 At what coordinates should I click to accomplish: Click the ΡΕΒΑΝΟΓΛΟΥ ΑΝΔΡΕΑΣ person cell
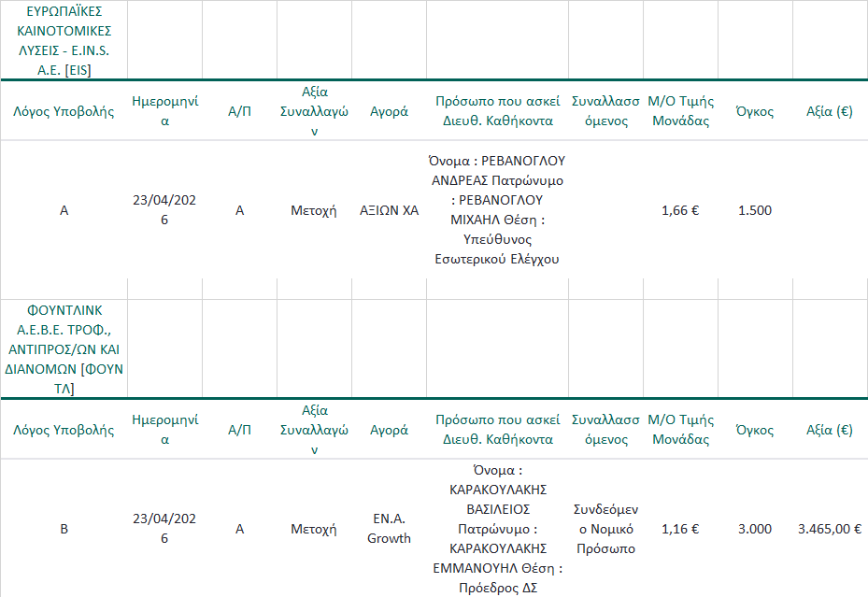[x=497, y=210]
